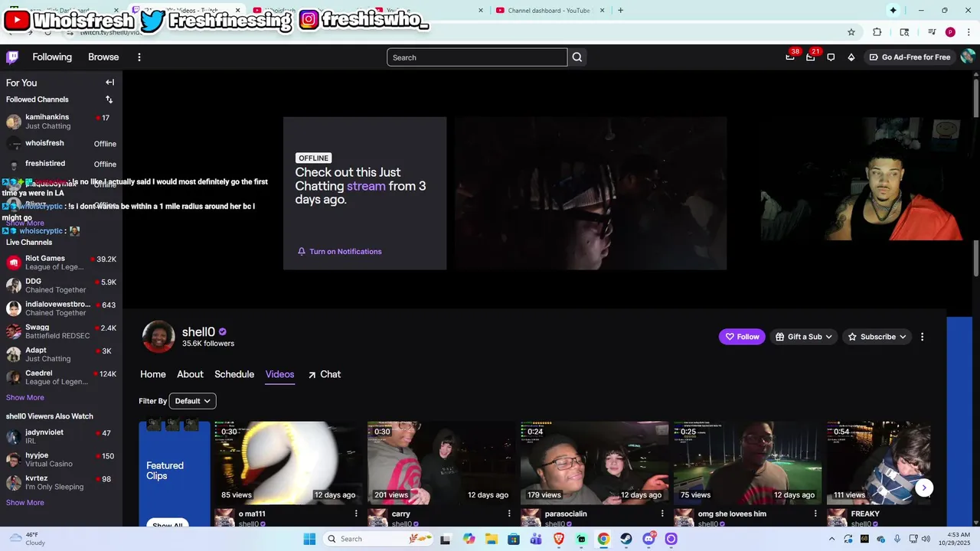980x551 pixels.
Task: Switch to the About tab
Action: pyautogui.click(x=190, y=374)
